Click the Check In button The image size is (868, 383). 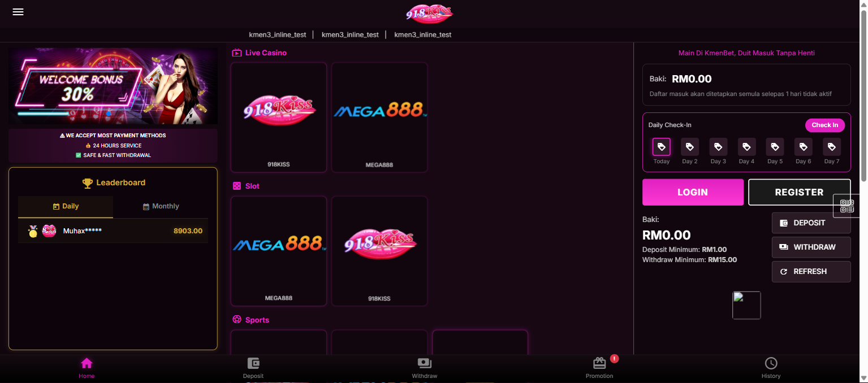tap(824, 125)
